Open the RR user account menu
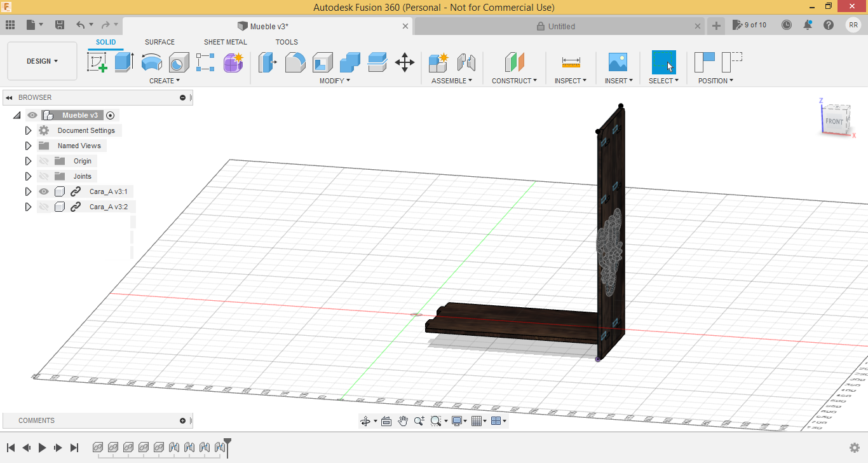 853,25
